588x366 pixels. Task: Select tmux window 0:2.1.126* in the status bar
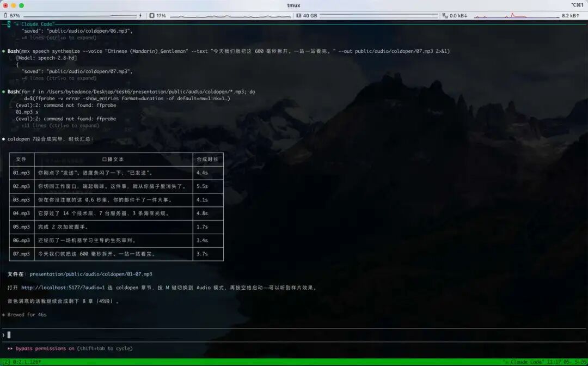(27, 362)
